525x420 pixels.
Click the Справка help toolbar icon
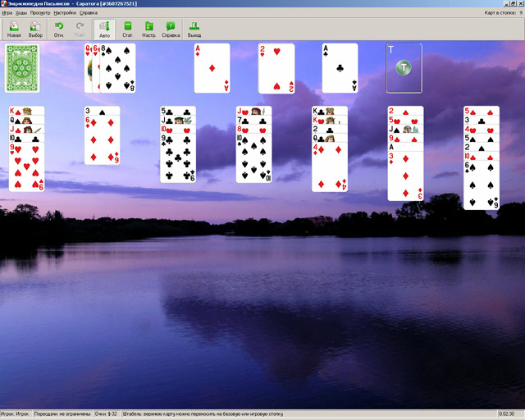(x=171, y=30)
